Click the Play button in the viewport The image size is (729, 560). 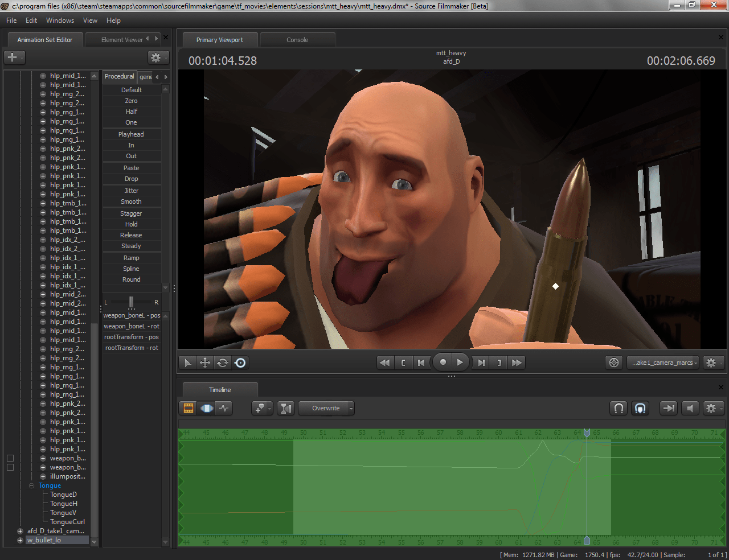point(460,363)
